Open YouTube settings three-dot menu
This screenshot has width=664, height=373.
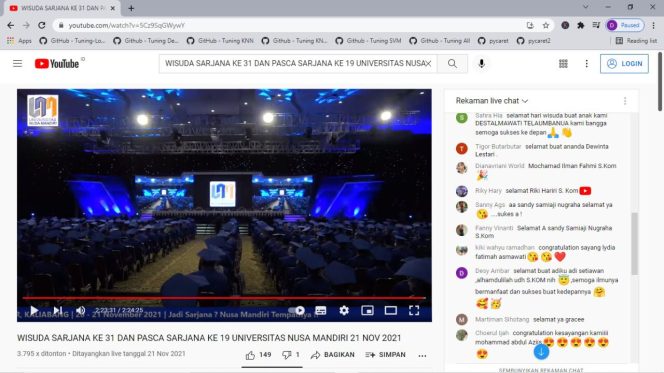click(x=587, y=64)
